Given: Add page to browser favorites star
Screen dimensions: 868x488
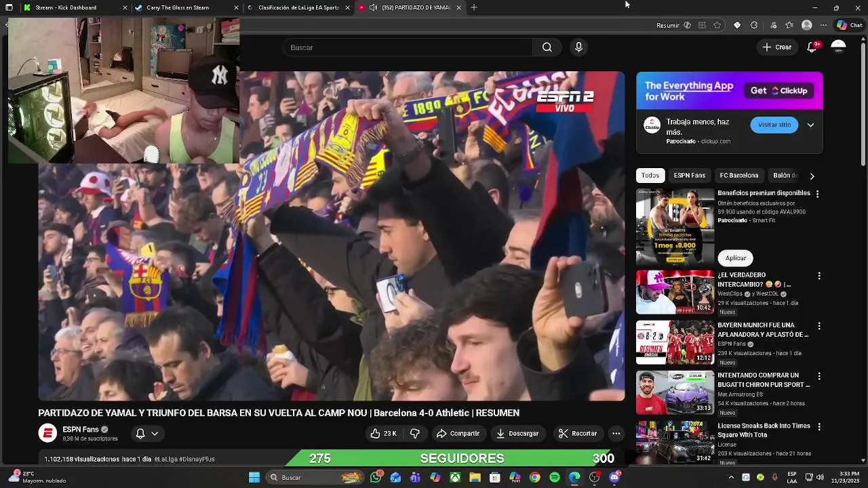Looking at the screenshot, I should click(x=717, y=25).
